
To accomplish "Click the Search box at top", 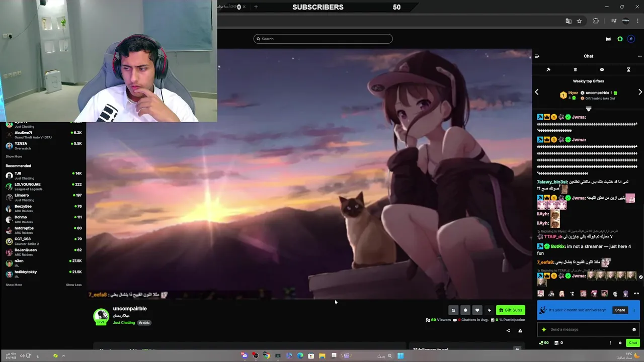I will pyautogui.click(x=323, y=39).
